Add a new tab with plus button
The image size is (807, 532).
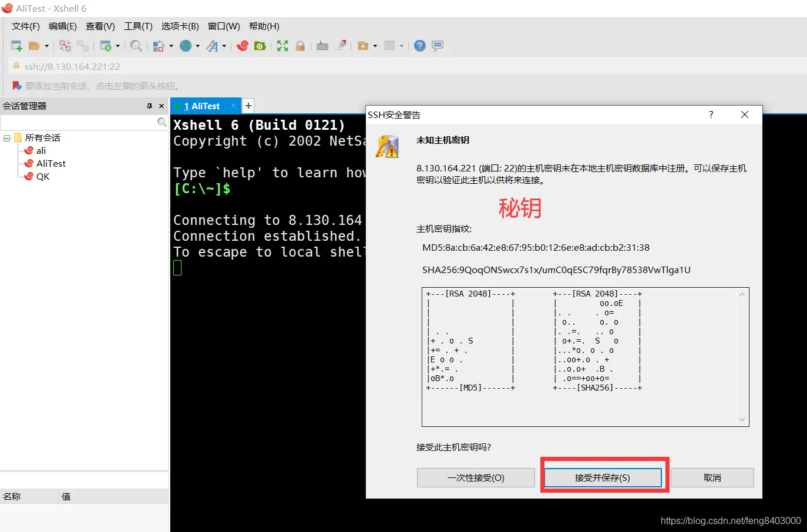coord(248,106)
